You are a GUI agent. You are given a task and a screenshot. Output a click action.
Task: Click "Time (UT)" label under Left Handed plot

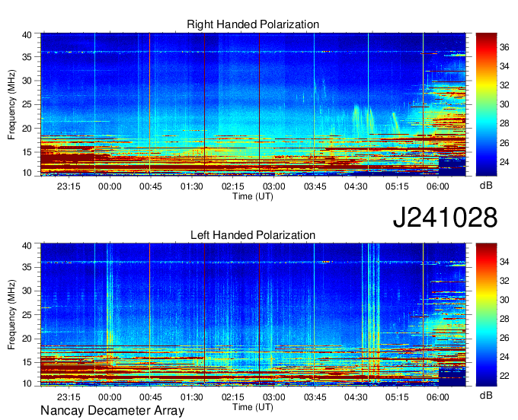coord(253,407)
